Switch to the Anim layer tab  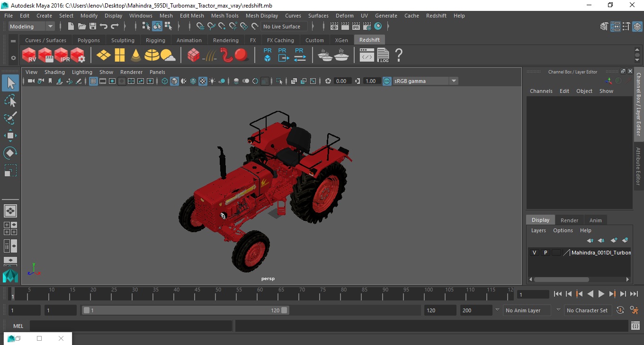coord(595,220)
